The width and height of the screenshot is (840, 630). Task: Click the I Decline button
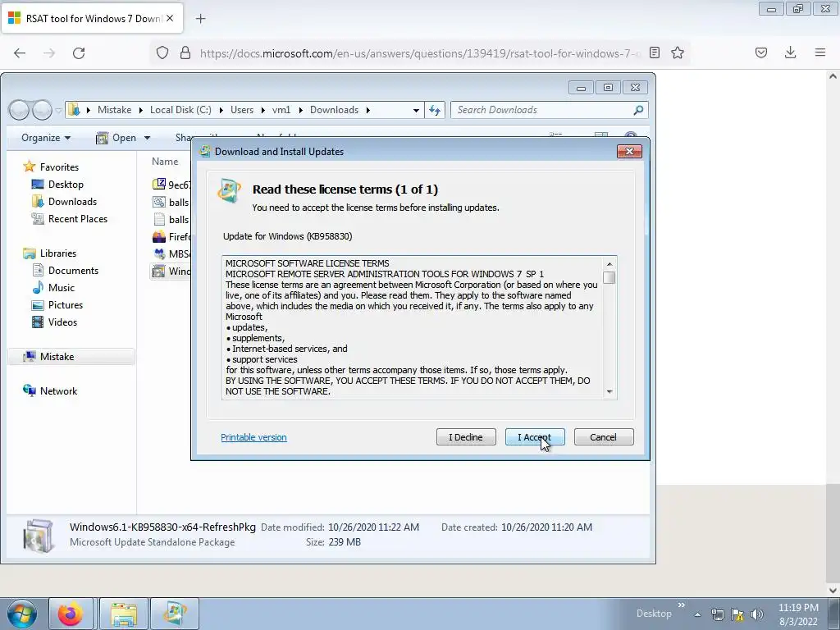(466, 437)
